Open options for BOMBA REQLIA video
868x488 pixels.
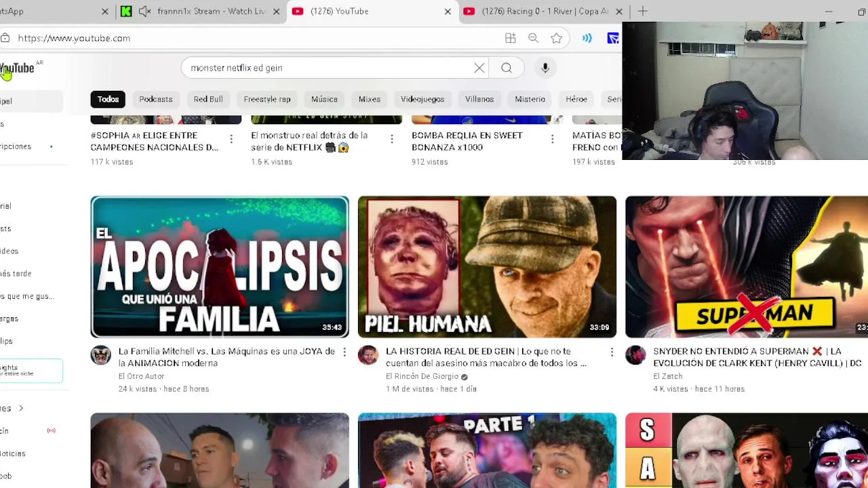[553, 139]
